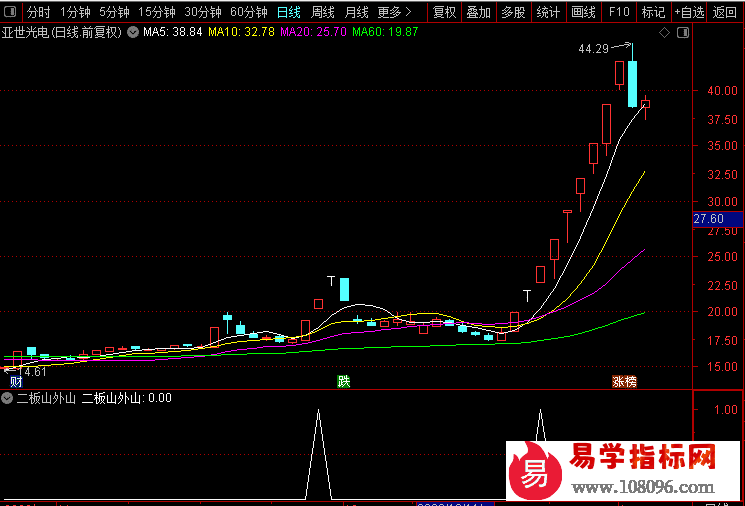This screenshot has width=745, height=506.
Task: Click the panel toggle icon beside the diamond
Action: coord(683,32)
